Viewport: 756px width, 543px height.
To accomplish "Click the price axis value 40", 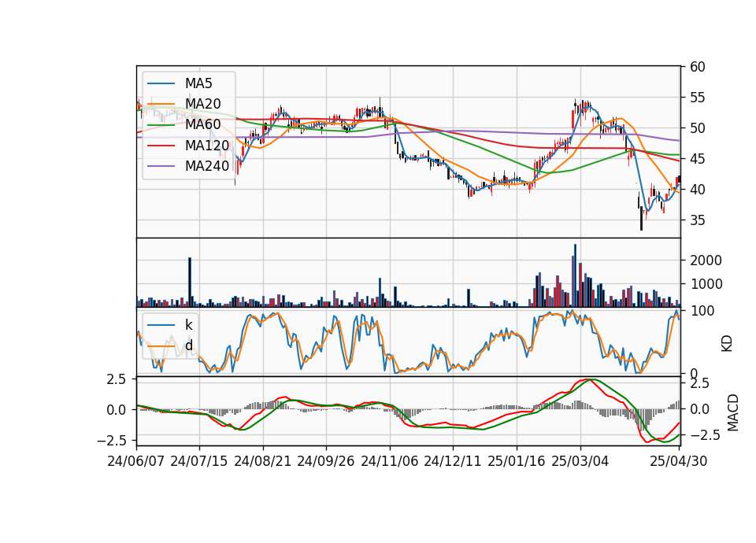I will (697, 190).
